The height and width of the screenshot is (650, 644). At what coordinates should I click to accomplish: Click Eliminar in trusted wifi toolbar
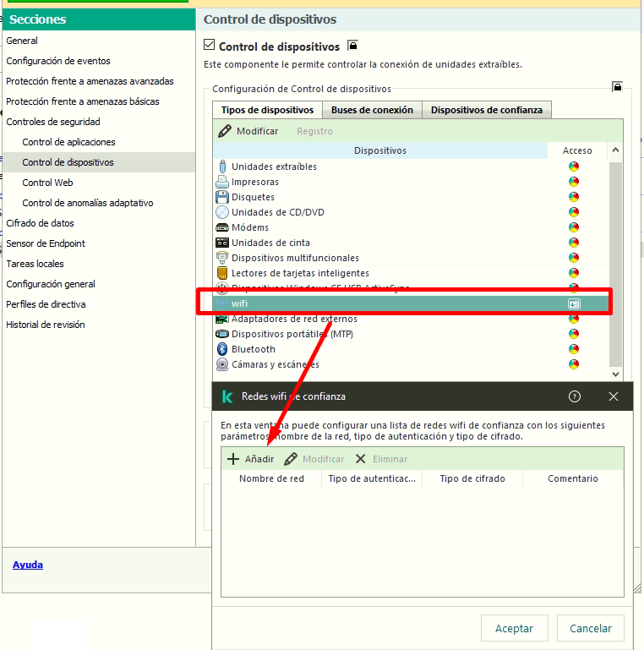tap(381, 459)
